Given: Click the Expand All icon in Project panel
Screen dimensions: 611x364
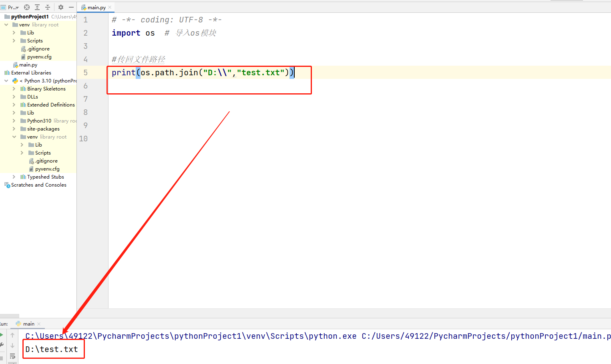Looking at the screenshot, I should (x=37, y=7).
